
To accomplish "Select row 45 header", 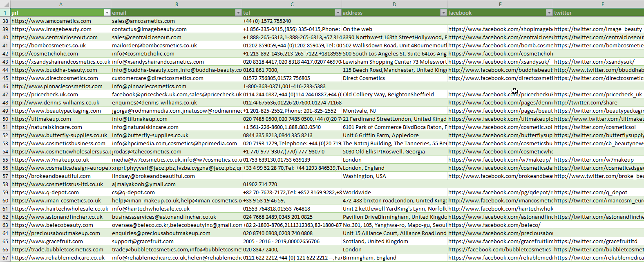I will point(5,78).
